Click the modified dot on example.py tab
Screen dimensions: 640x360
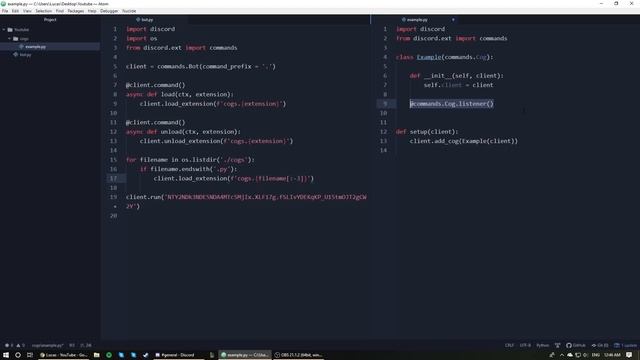click(453, 20)
